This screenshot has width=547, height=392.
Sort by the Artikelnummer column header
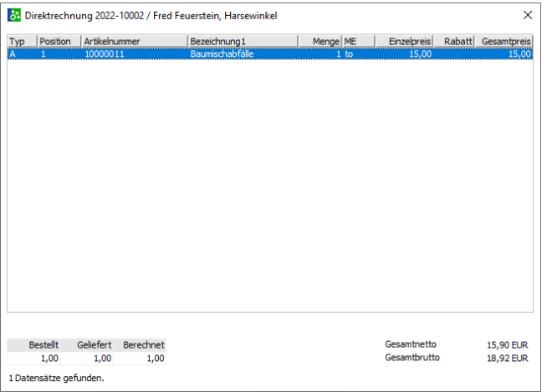[x=135, y=42]
